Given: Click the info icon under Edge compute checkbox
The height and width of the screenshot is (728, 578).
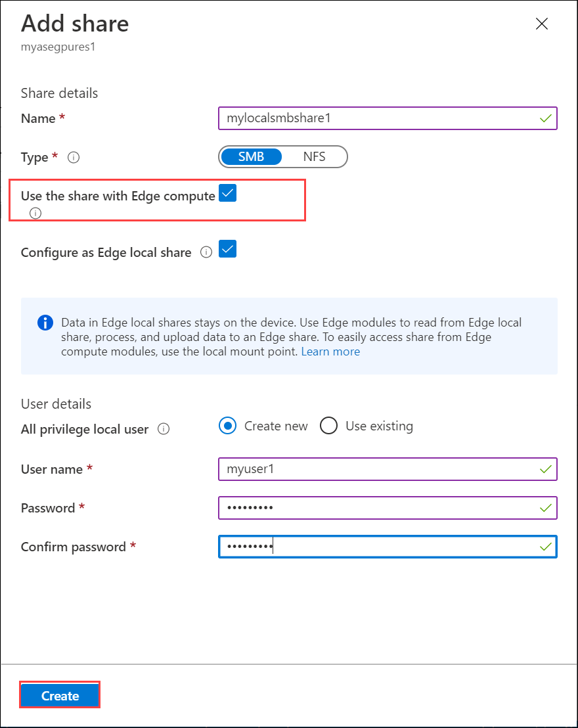Looking at the screenshot, I should (x=35, y=213).
